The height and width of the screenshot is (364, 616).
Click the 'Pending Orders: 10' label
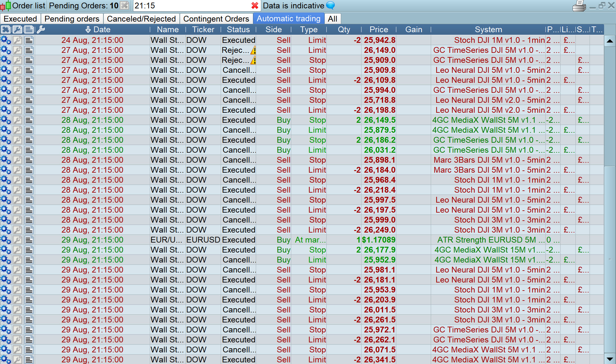click(84, 5)
